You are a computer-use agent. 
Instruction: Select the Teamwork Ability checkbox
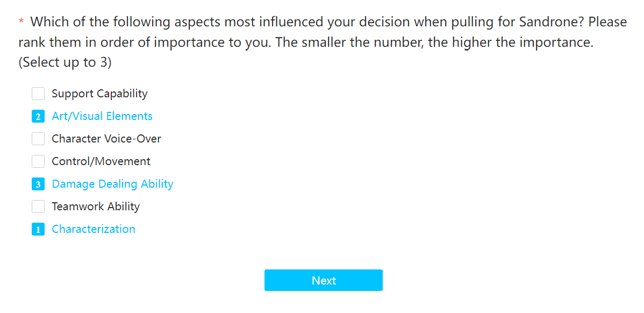pos(38,207)
